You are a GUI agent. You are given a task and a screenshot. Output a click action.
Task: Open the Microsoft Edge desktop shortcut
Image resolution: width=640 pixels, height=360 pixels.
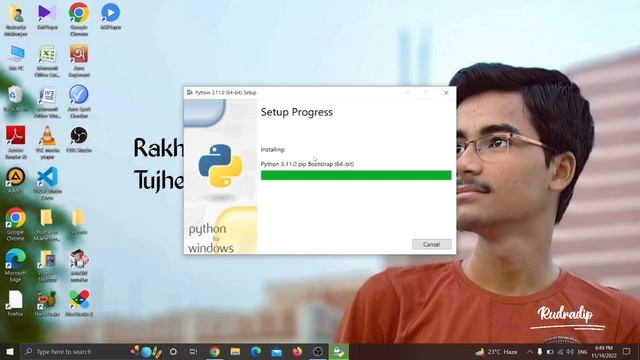(16, 265)
